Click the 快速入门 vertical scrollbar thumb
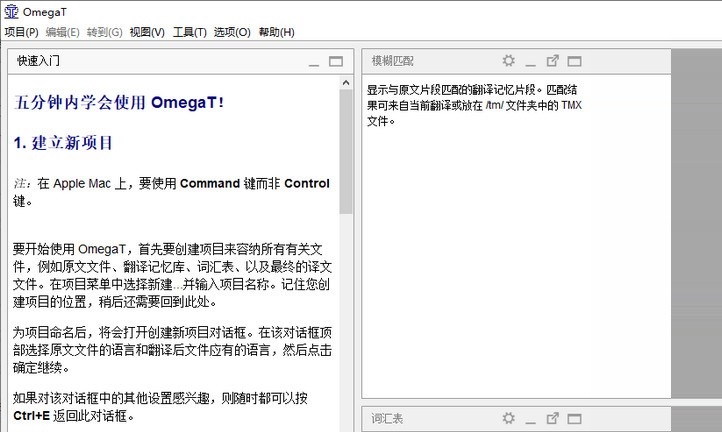 coord(346,152)
